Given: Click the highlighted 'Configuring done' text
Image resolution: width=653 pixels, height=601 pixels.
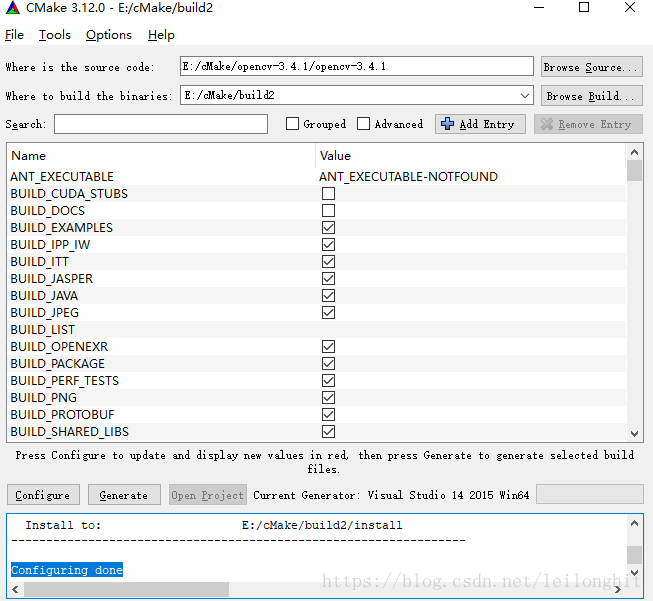Looking at the screenshot, I should point(67,570).
